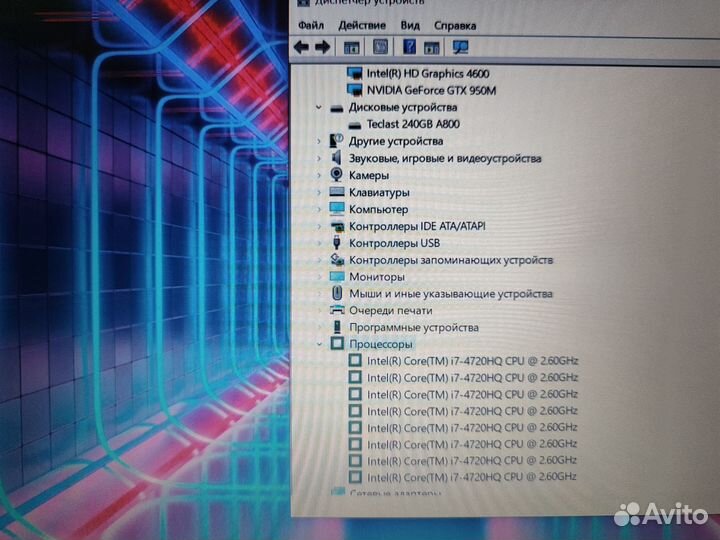Click the Дисковые устройства drive icon

tap(337, 108)
